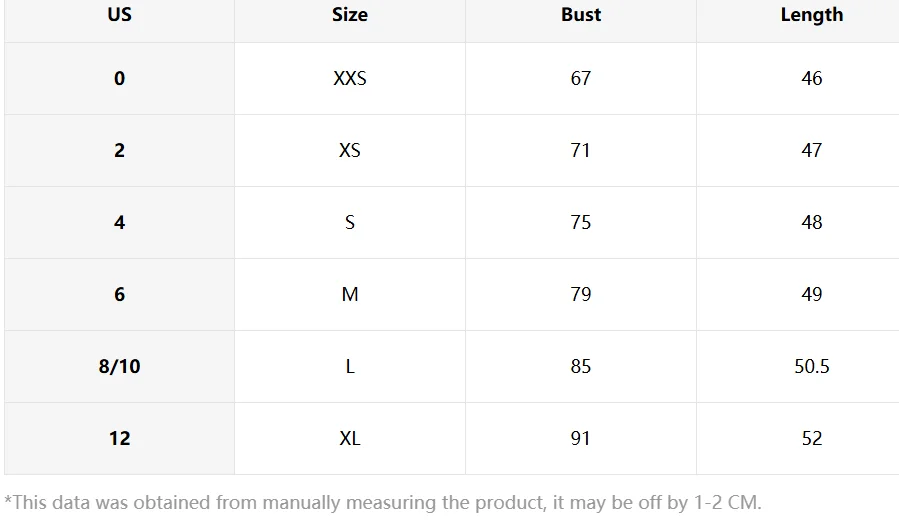
Task: Click US size 8/10 row header
Action: [x=119, y=366]
